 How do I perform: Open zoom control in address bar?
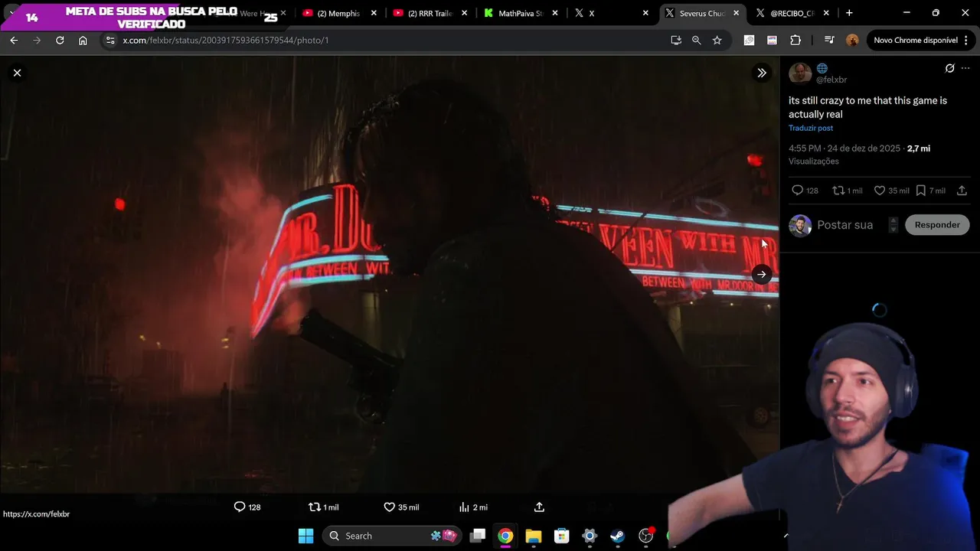coord(697,40)
